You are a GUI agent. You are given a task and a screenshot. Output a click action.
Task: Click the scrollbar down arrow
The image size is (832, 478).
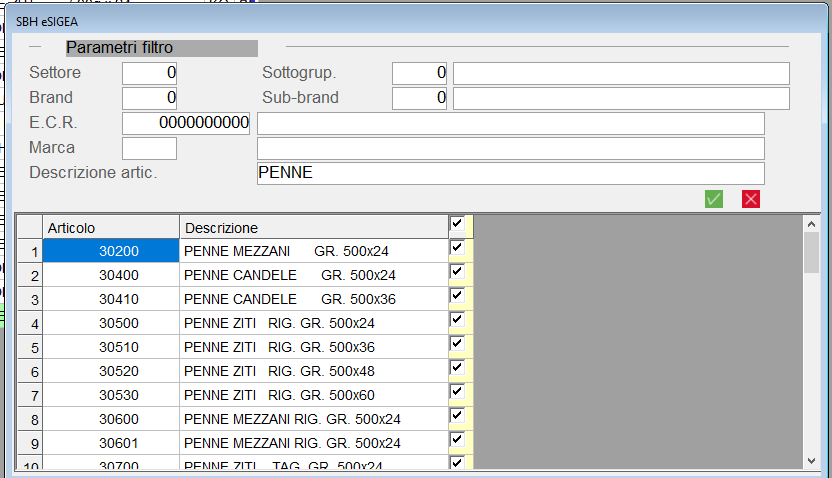tap(811, 459)
